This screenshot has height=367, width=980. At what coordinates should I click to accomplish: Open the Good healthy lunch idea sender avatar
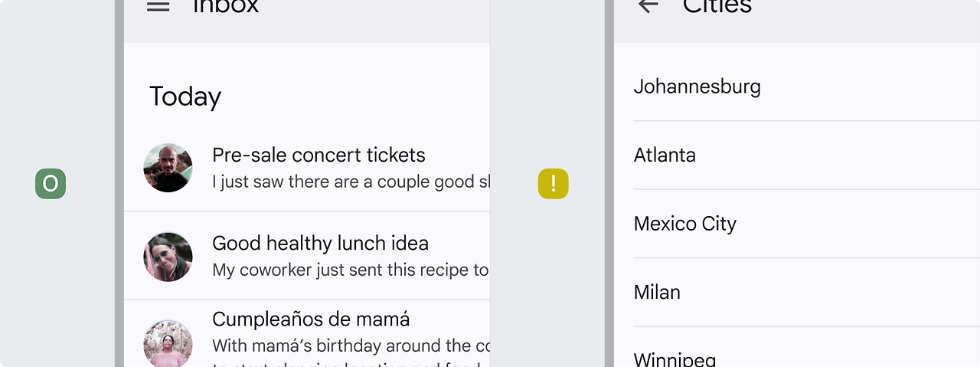(168, 257)
